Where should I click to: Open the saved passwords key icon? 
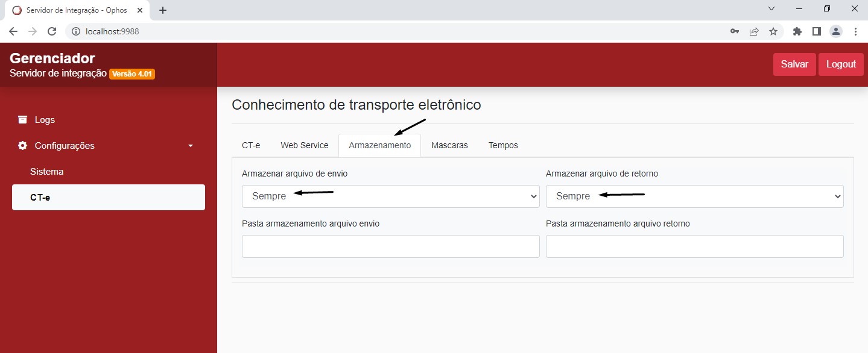point(735,31)
